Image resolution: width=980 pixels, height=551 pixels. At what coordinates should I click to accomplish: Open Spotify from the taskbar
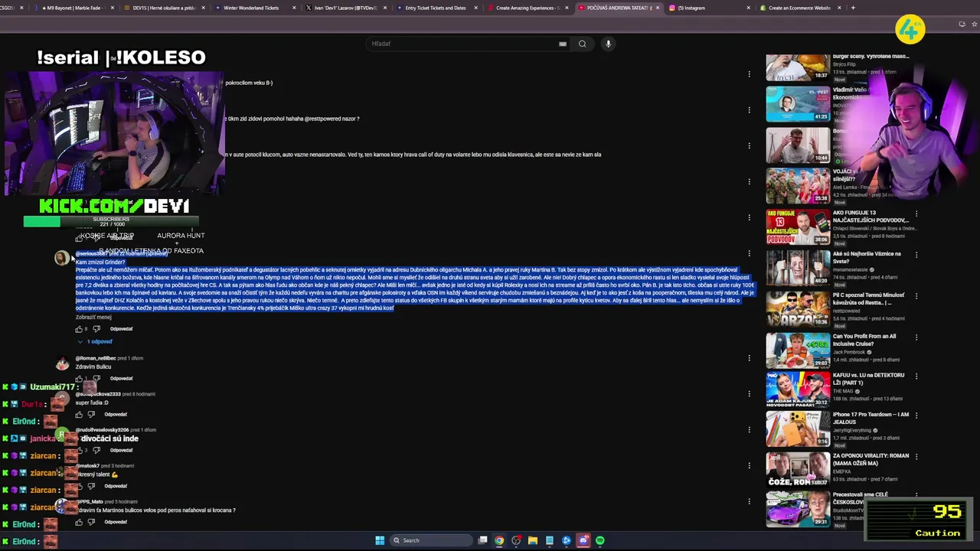(x=600, y=540)
